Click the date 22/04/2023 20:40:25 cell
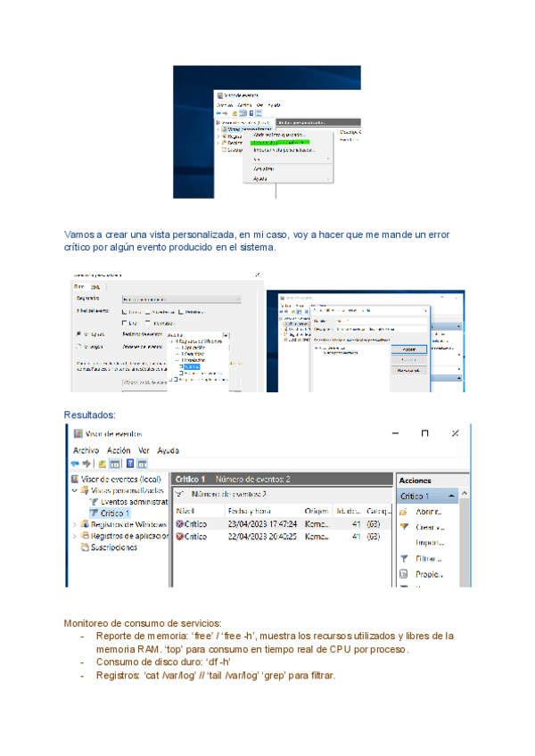Viewport: 535px width, 756px height. tap(262, 536)
